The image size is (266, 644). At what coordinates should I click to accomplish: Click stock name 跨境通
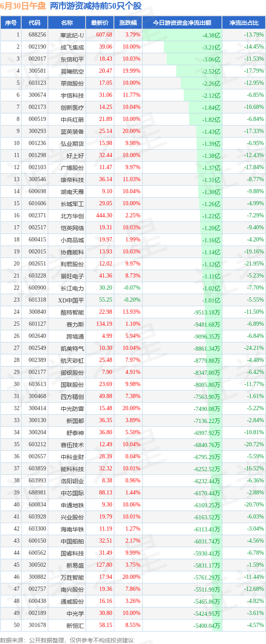(x=75, y=336)
